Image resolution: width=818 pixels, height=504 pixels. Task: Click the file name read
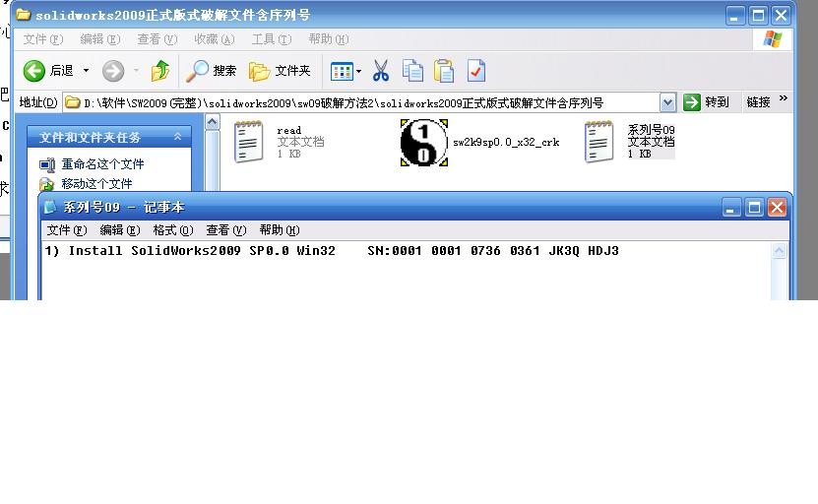(x=289, y=131)
